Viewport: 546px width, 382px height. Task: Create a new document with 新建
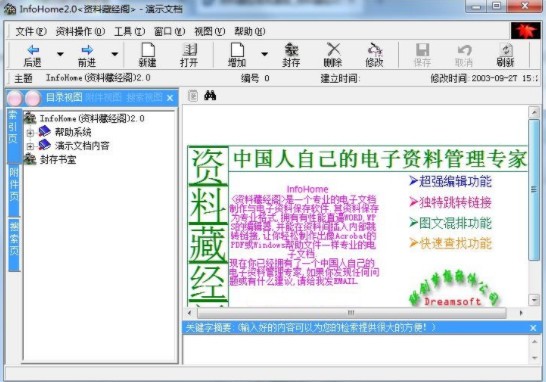pos(148,55)
